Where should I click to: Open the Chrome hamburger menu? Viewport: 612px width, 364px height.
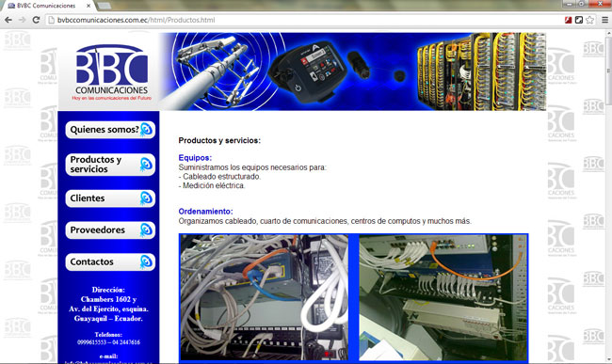click(x=604, y=20)
